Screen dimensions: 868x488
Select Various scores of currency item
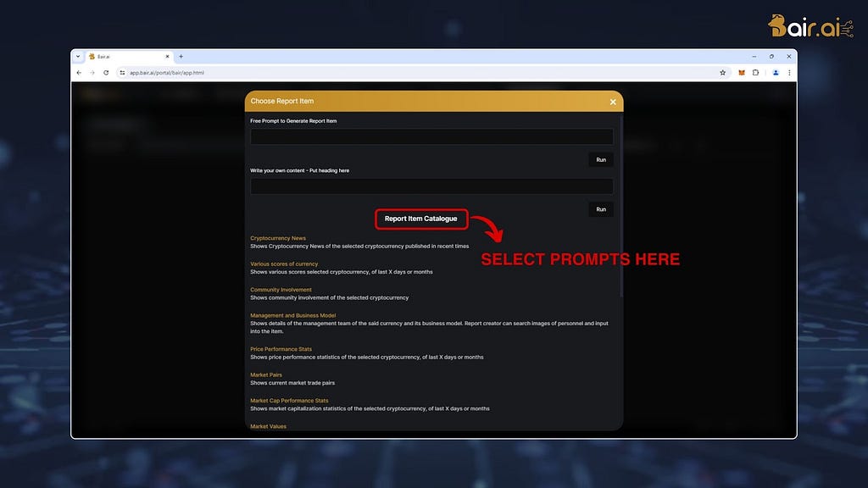(284, 264)
